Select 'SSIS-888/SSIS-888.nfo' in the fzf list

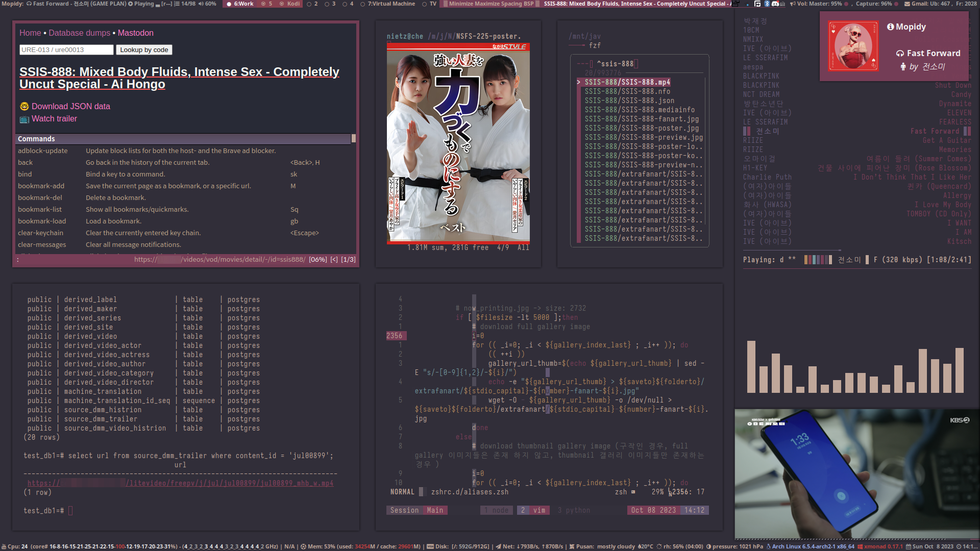(627, 91)
